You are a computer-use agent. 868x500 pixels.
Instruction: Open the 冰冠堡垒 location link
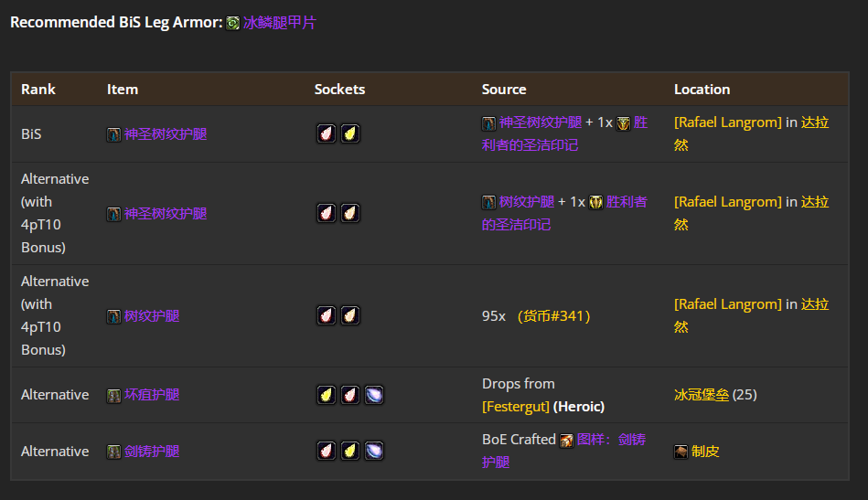point(702,395)
